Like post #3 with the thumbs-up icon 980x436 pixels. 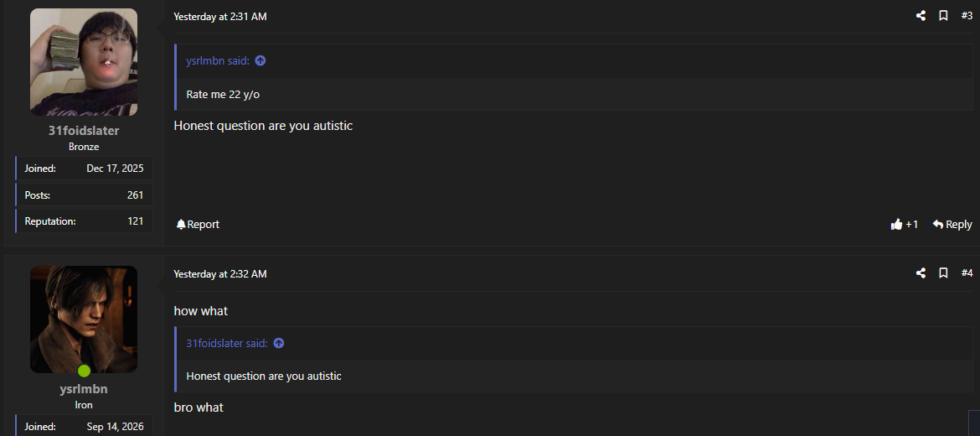click(896, 224)
